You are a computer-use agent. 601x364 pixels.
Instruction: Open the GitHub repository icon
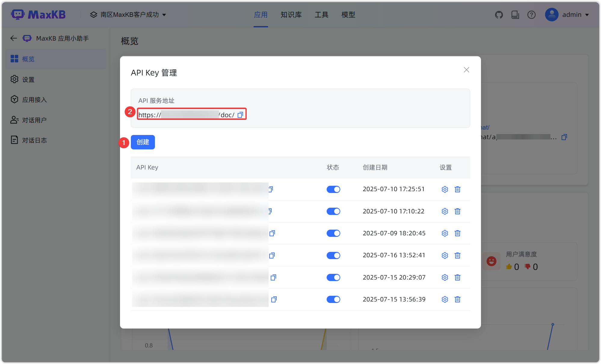(x=499, y=15)
